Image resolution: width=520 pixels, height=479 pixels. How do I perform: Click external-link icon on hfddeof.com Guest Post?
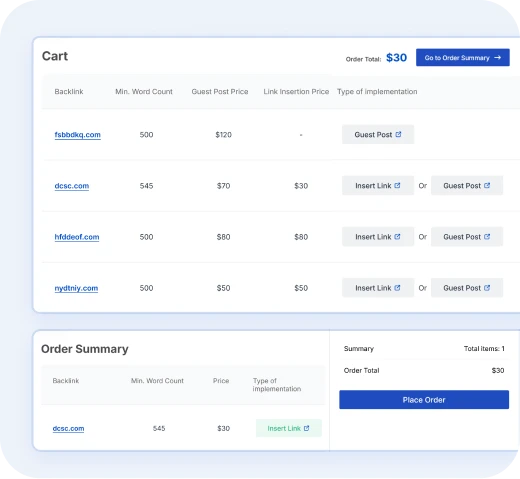pos(487,236)
